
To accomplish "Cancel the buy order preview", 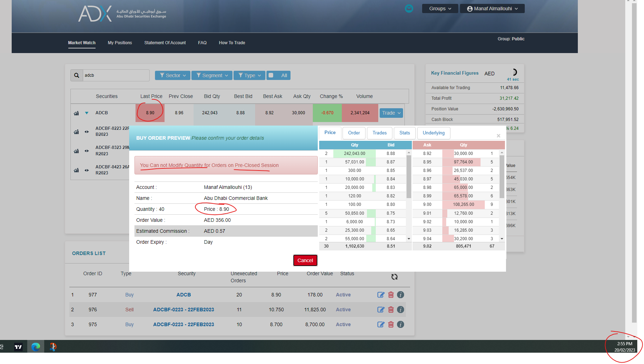I will pyautogui.click(x=305, y=260).
